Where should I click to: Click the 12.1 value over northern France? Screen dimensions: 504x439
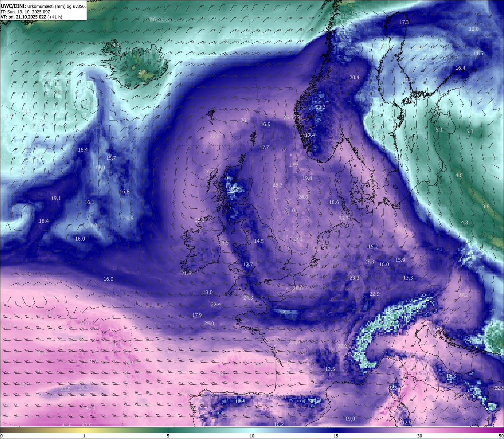(x=284, y=312)
